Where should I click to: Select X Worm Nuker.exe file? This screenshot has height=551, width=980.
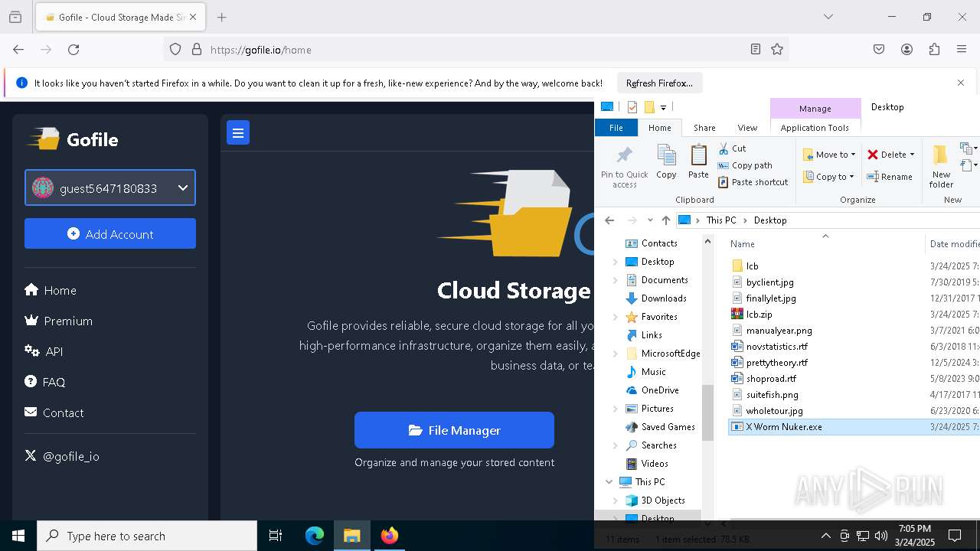784,427
